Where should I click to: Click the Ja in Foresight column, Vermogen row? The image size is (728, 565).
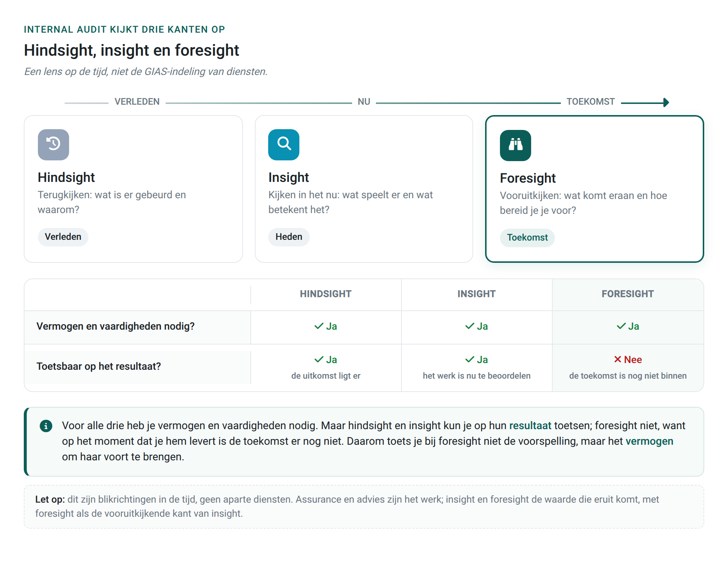coord(633,326)
